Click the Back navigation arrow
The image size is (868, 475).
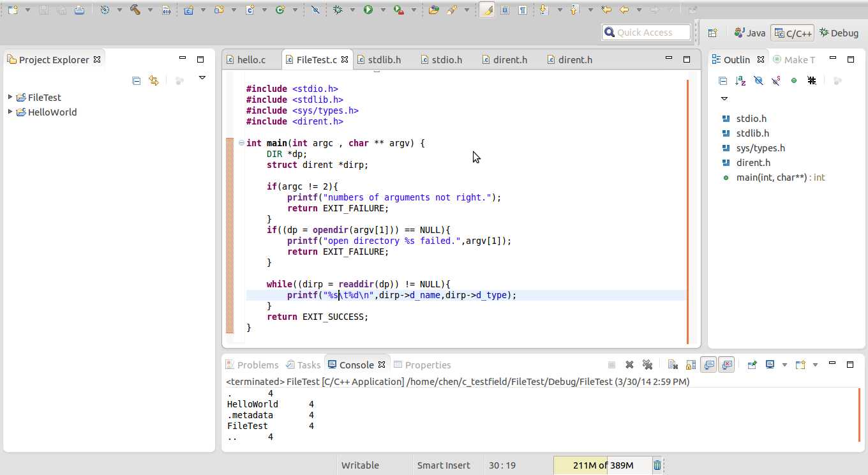tap(624, 10)
